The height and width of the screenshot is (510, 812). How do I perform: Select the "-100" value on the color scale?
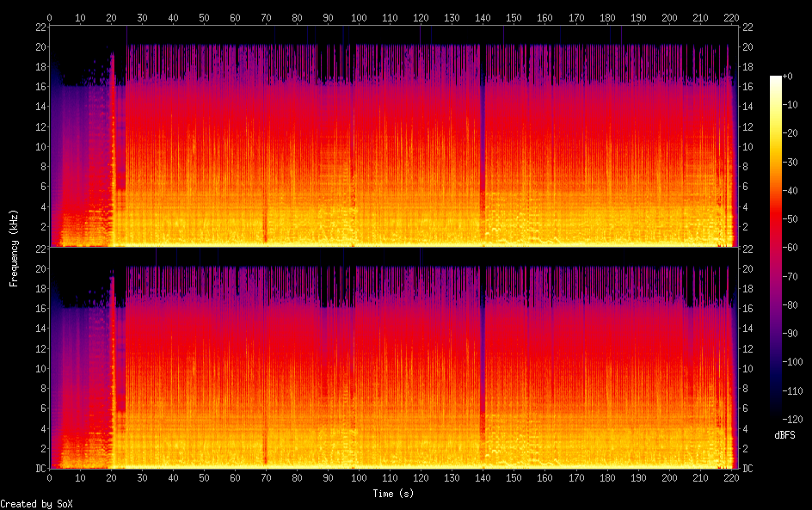coord(792,362)
